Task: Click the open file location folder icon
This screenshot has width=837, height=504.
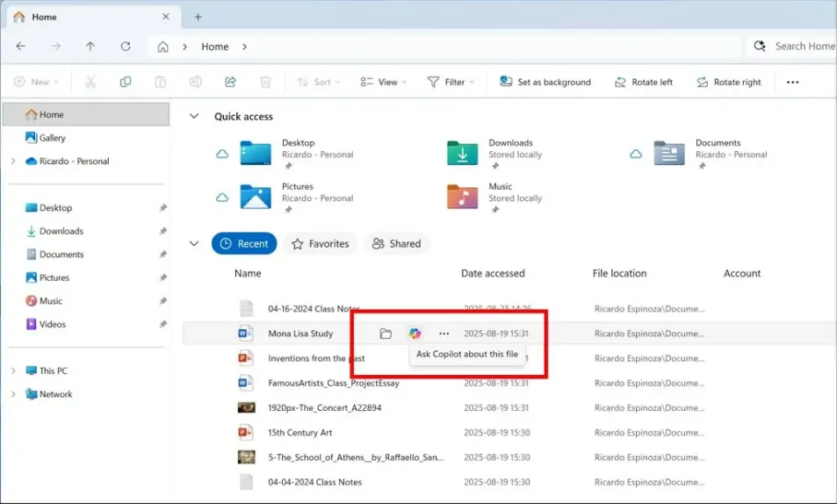Action: coord(385,334)
